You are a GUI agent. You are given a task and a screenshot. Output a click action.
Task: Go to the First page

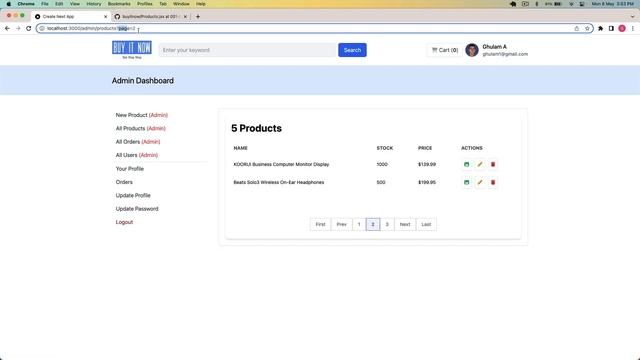tap(320, 224)
